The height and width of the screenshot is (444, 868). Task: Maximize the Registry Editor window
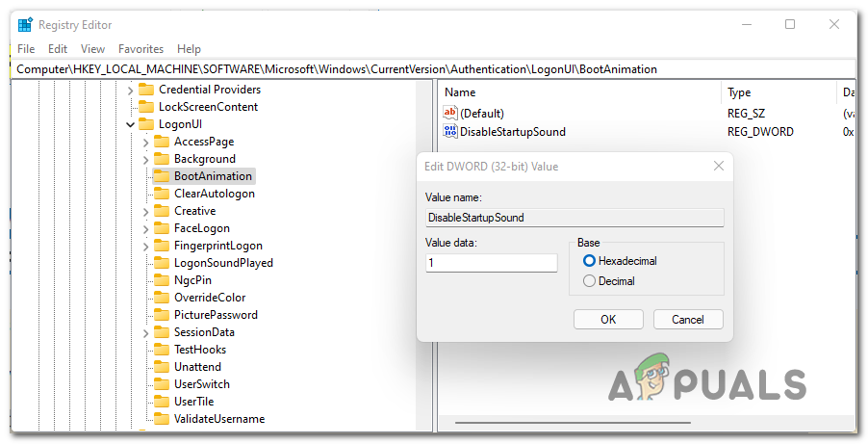(x=790, y=24)
